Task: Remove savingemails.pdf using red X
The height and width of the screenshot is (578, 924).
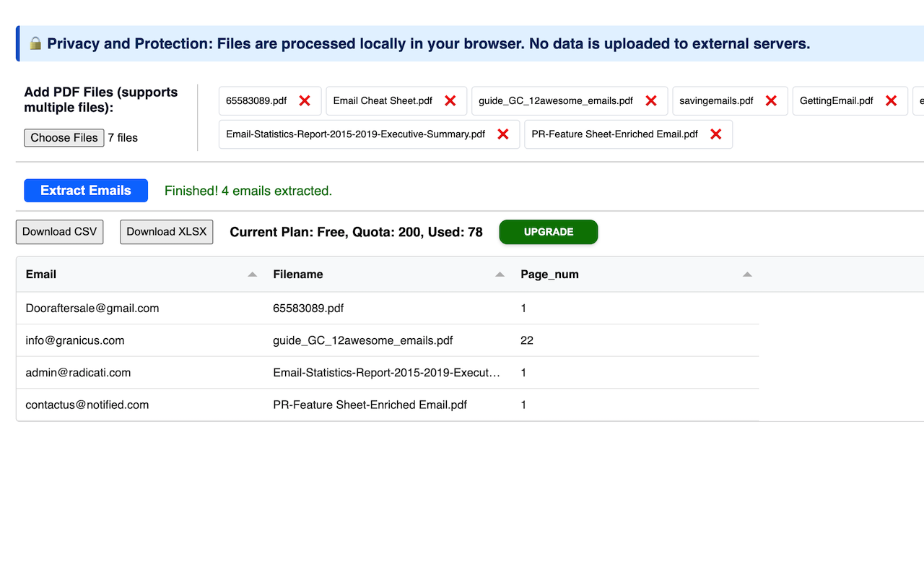Action: click(771, 101)
